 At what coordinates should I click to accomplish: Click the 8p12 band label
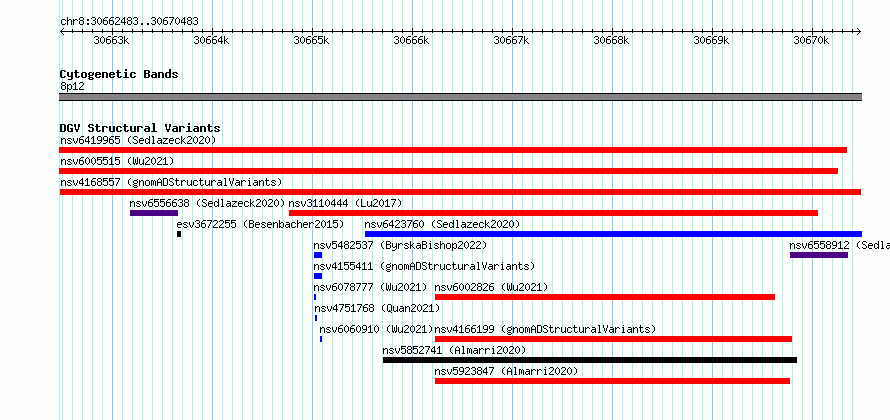pyautogui.click(x=72, y=86)
